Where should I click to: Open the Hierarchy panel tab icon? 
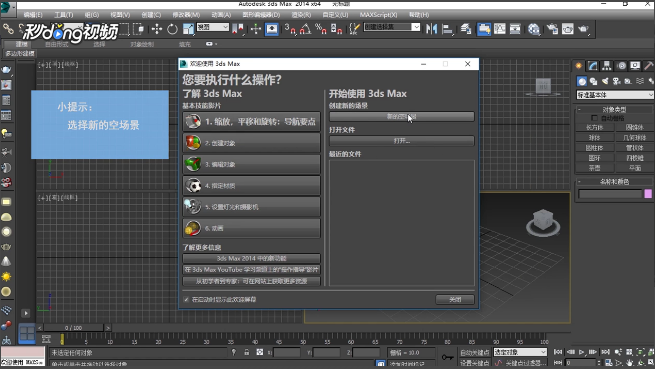click(x=607, y=66)
